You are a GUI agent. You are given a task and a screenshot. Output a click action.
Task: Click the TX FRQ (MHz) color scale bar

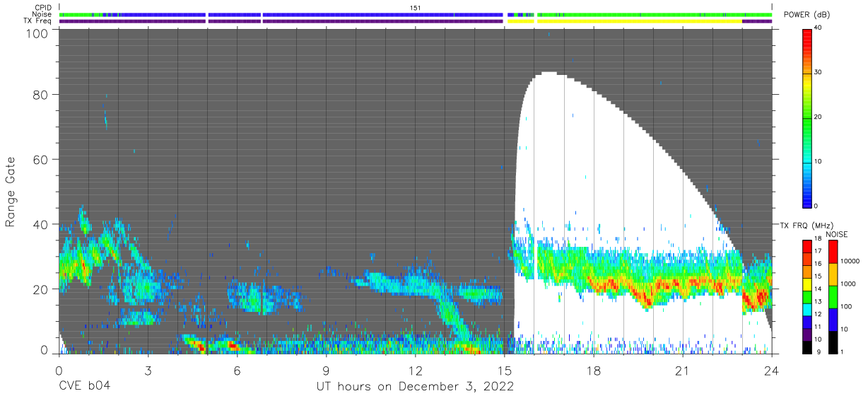pyautogui.click(x=807, y=296)
